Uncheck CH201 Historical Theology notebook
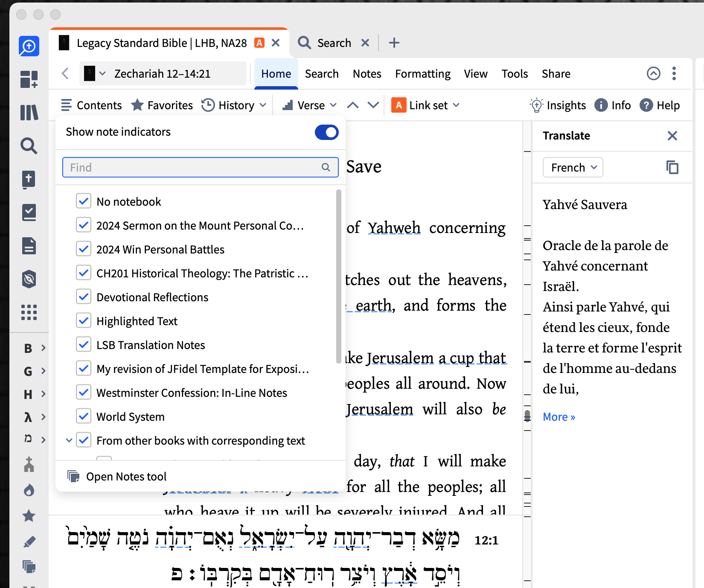The width and height of the screenshot is (704, 588). pos(84,273)
